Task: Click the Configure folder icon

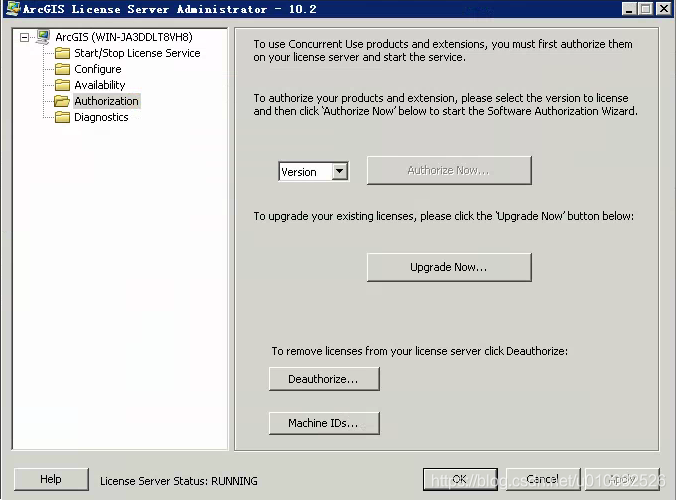Action: click(63, 69)
